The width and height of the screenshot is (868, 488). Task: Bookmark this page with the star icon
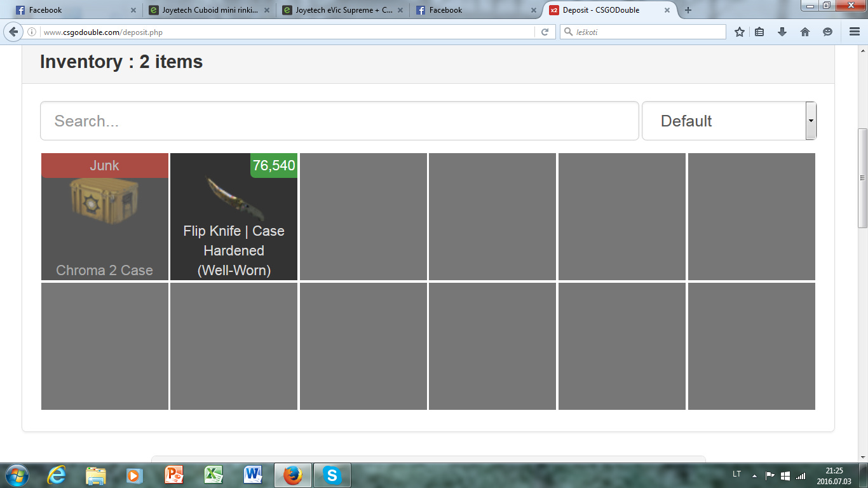739,32
